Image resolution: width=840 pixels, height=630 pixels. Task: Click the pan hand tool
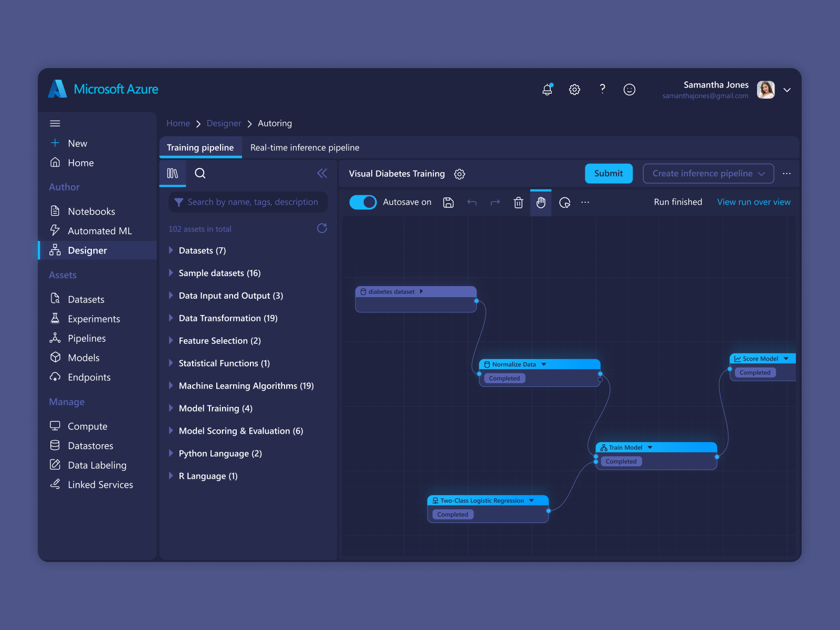541,203
